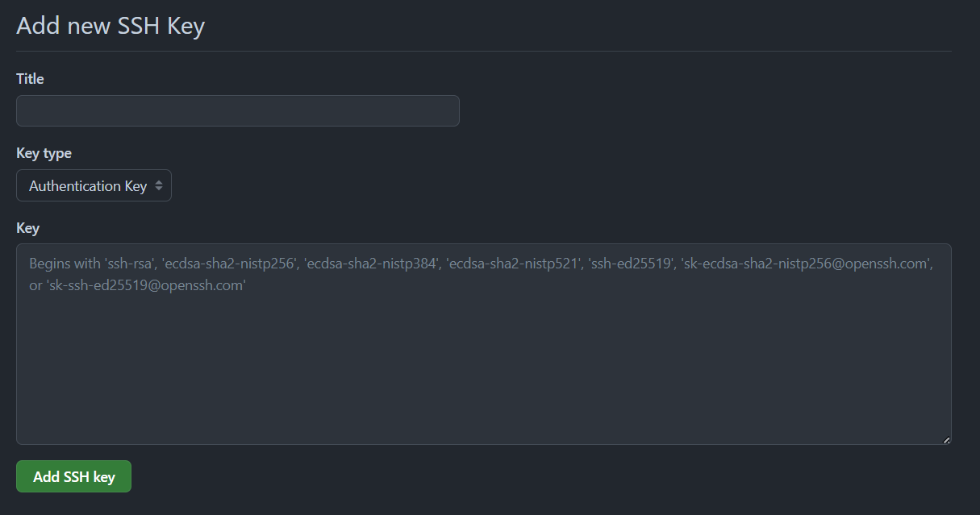The height and width of the screenshot is (515, 980).
Task: Click the 'Title' field label
Action: [x=30, y=79]
